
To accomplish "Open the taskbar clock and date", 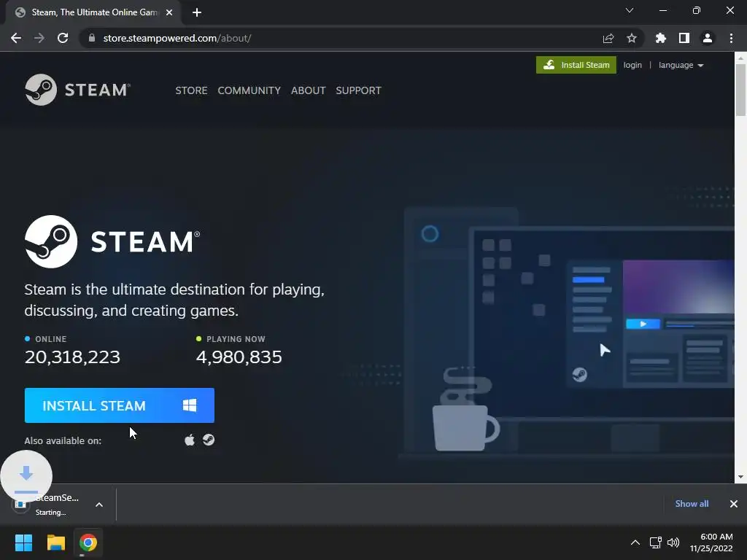I will 711,542.
